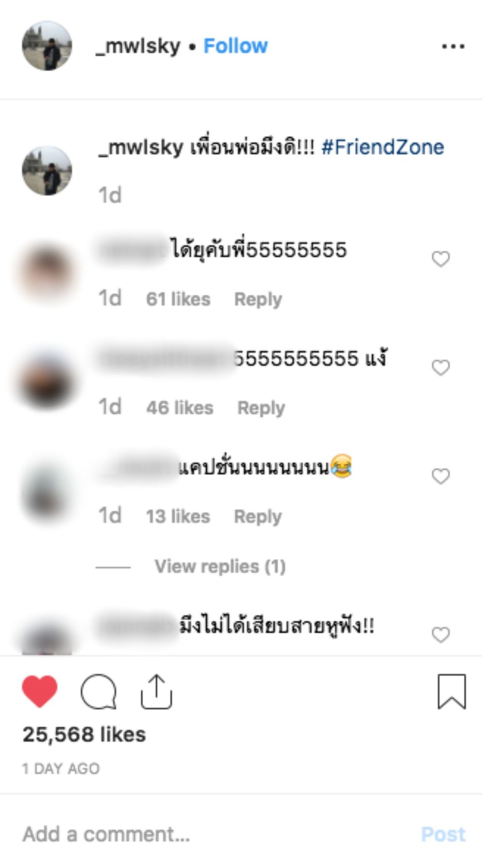The height and width of the screenshot is (868, 482).
Task: Open the three-dot more options menu
Action: tap(453, 47)
